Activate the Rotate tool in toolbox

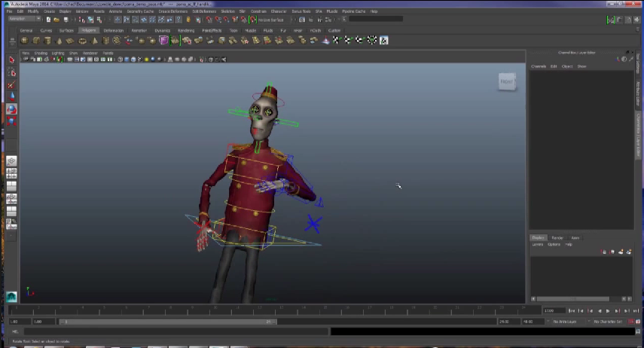[12, 109]
